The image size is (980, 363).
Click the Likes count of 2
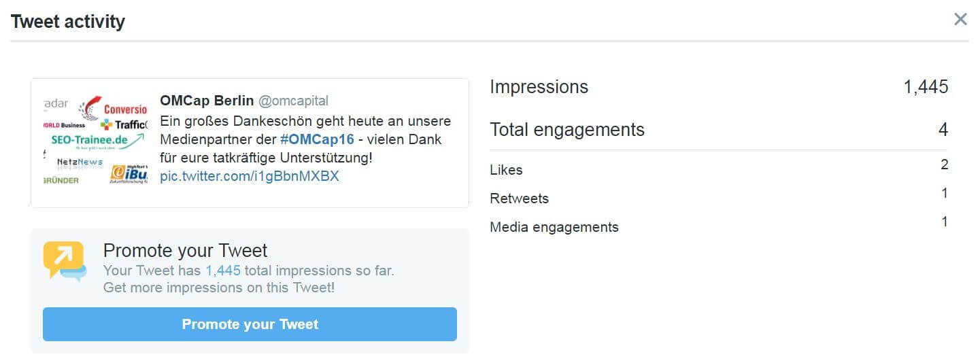944,165
